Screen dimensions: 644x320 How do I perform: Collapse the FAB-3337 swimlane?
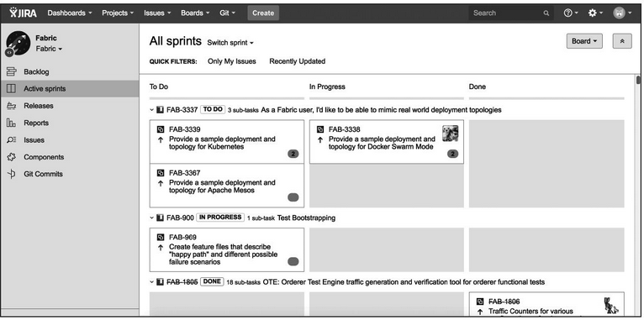152,110
